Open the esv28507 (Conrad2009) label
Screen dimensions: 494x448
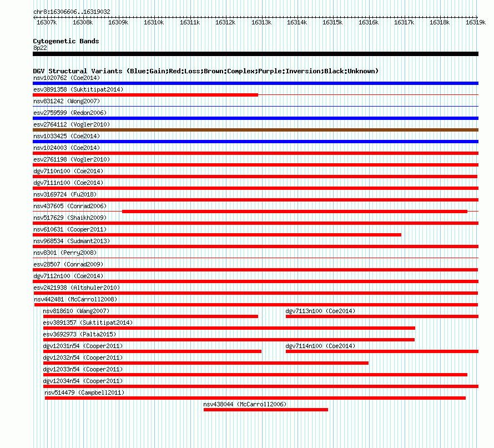coord(68,264)
